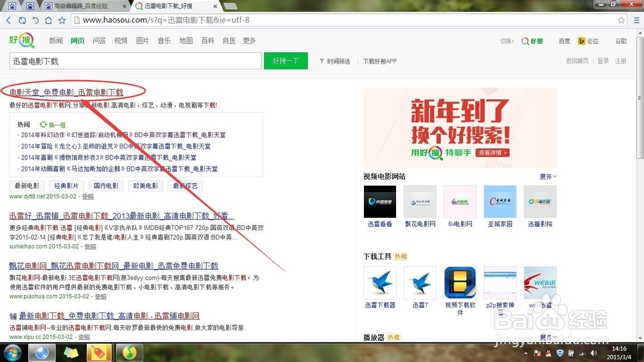The image size is (644, 362).
Task: Switch to the 新闻 search tab
Action: coord(56,41)
